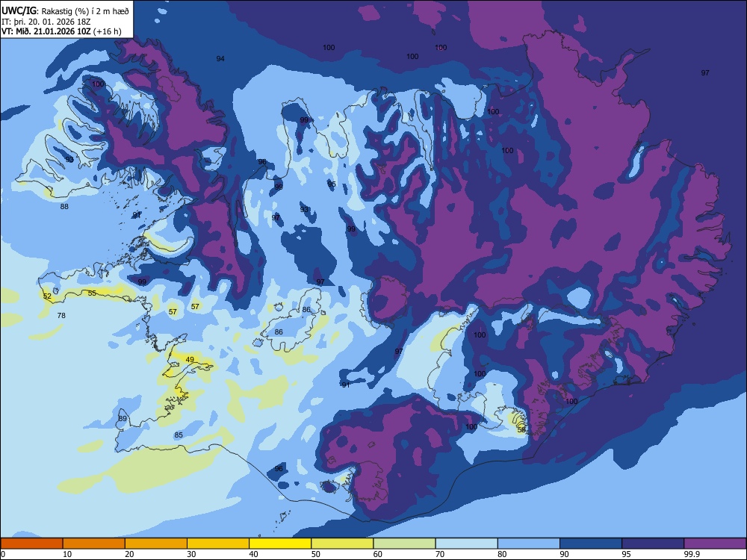Select the legend tick label '40'
The height and width of the screenshot is (560, 747).
[x=253, y=554]
